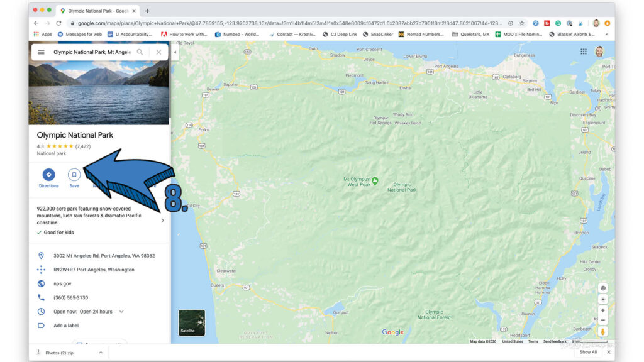Show more bookmarks overflow chevron
Image resolution: width=644 pixels, height=362 pixels.
click(x=607, y=35)
